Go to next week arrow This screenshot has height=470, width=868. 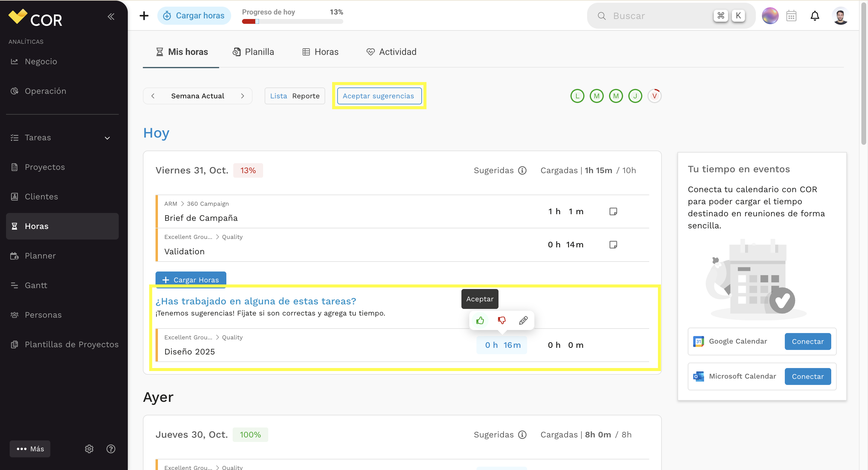242,96
